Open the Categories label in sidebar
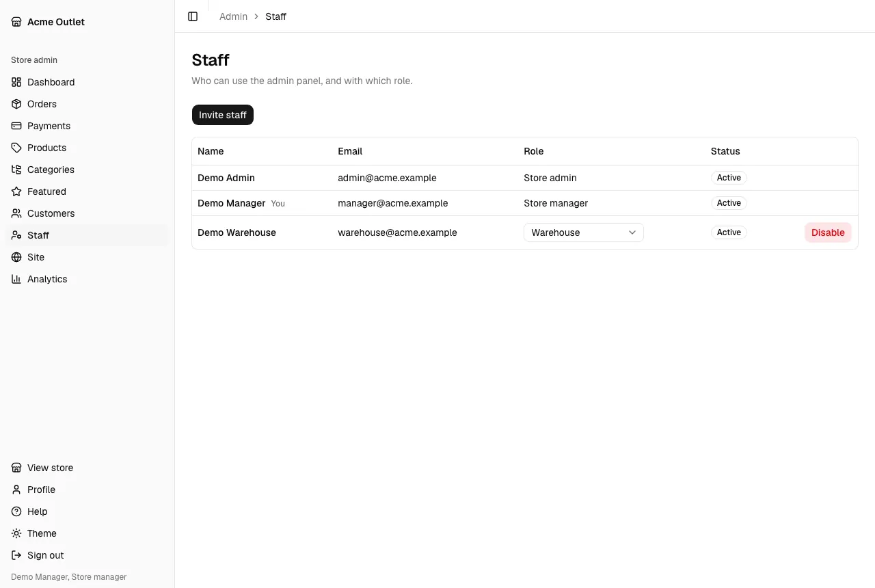 [51, 170]
